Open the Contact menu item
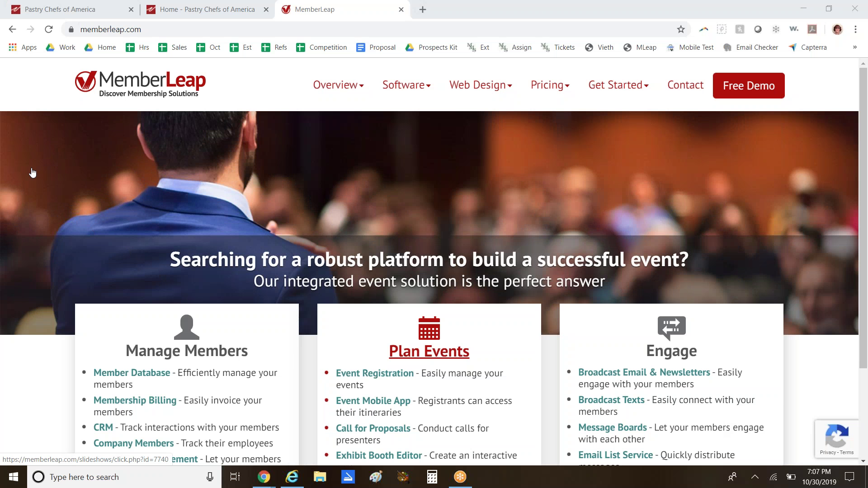868x488 pixels. click(685, 85)
